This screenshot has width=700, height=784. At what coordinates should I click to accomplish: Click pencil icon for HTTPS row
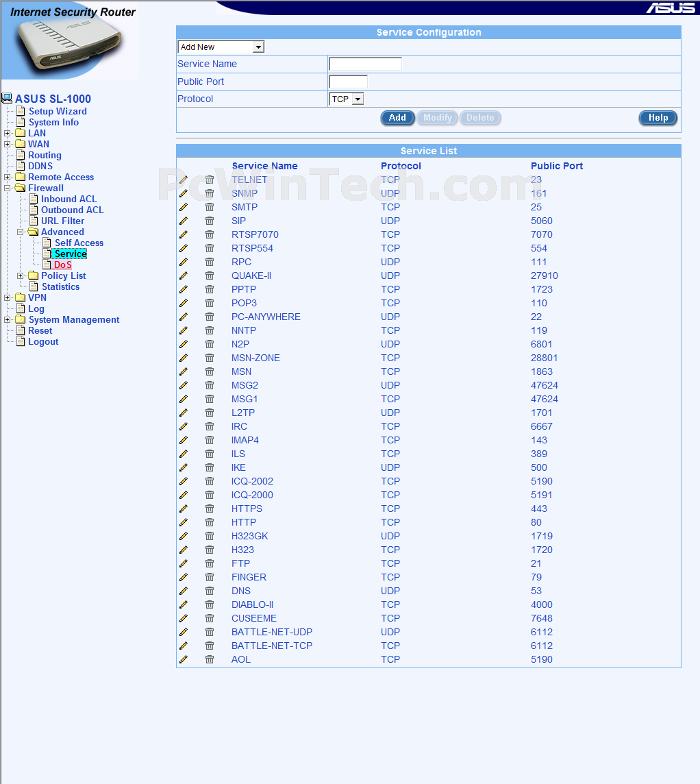click(x=184, y=509)
